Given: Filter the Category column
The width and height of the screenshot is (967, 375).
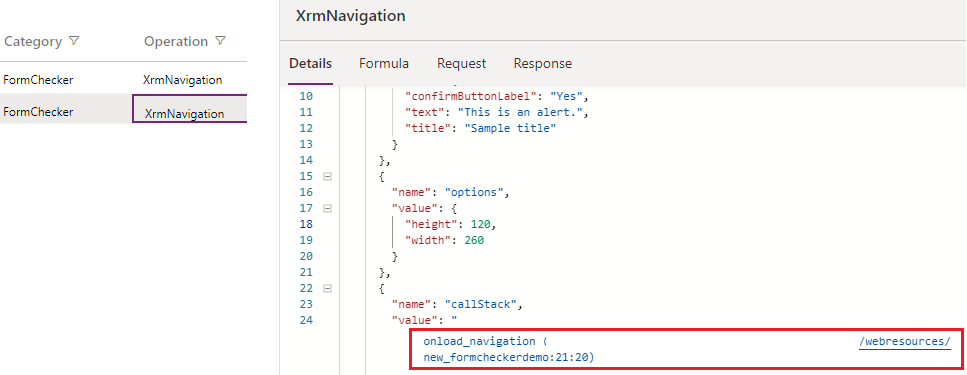Looking at the screenshot, I should coord(74,41).
